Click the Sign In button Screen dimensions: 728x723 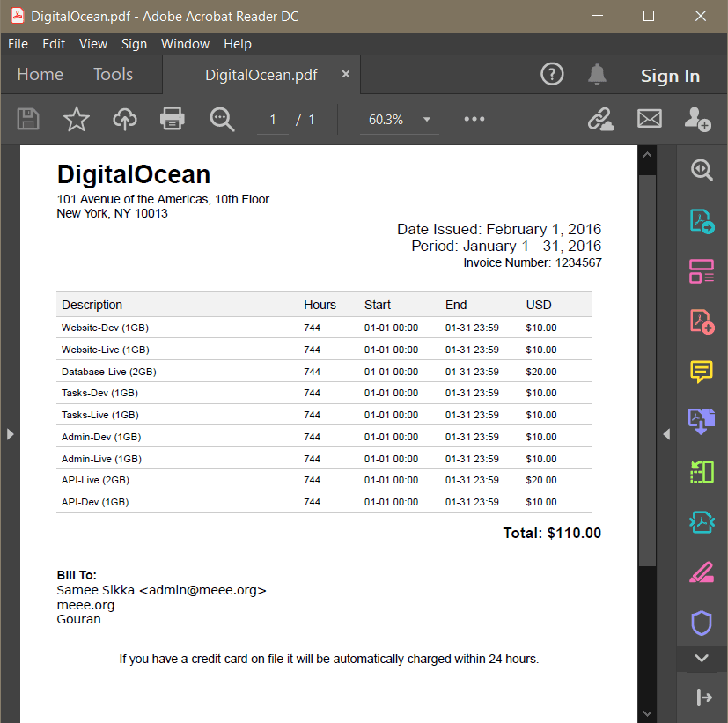click(670, 76)
